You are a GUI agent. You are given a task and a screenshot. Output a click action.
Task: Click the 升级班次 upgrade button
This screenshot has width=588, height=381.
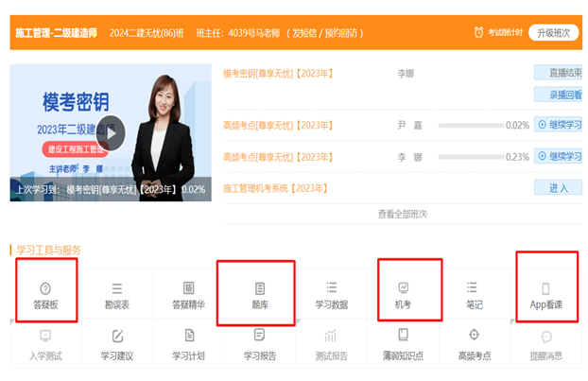click(x=554, y=33)
